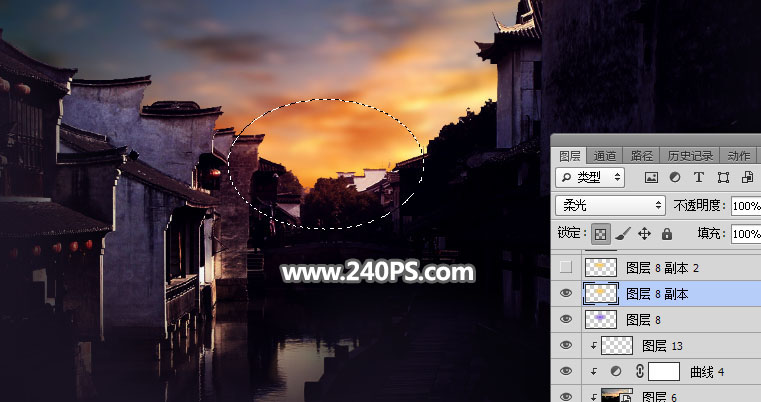Select thumbnail of 图层 8
Image resolution: width=761 pixels, height=402 pixels.
tap(600, 319)
